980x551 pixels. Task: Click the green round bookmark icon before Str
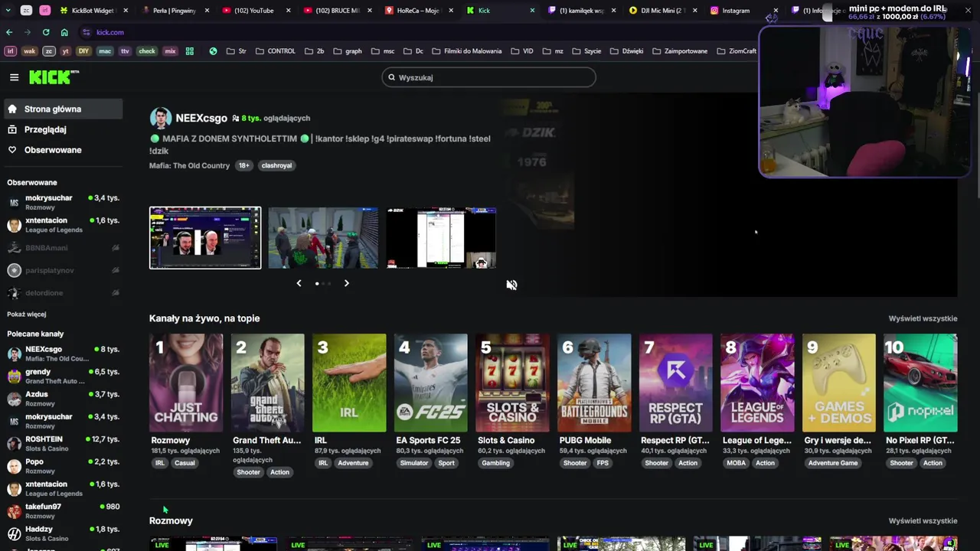pyautogui.click(x=213, y=51)
